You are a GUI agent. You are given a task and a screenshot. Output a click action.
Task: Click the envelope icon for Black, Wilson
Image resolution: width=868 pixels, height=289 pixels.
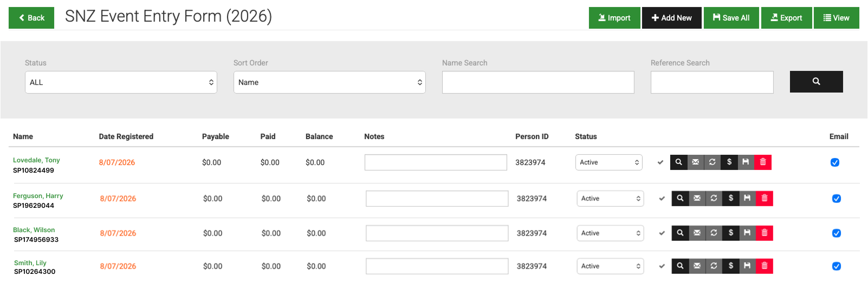[697, 233]
